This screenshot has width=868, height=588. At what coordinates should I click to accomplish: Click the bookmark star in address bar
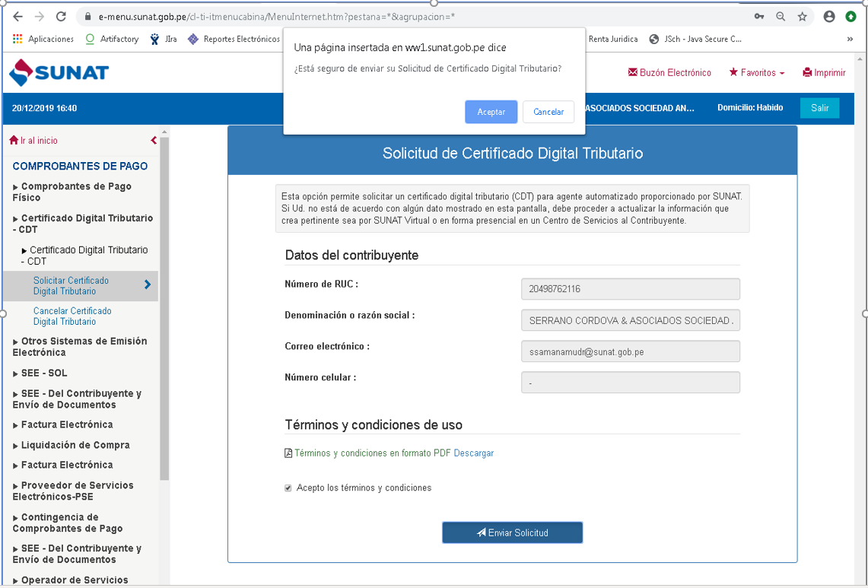click(802, 16)
